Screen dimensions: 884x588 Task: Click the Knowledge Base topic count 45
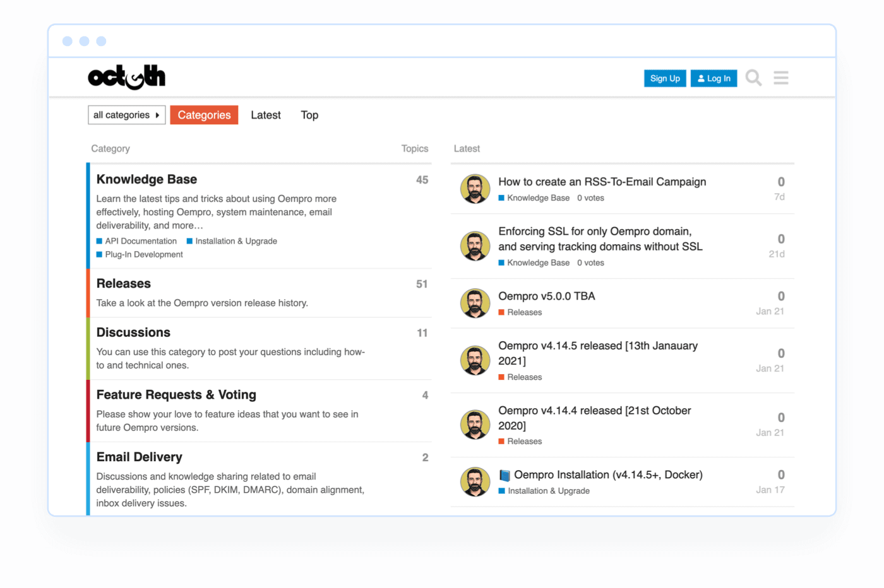coord(422,180)
